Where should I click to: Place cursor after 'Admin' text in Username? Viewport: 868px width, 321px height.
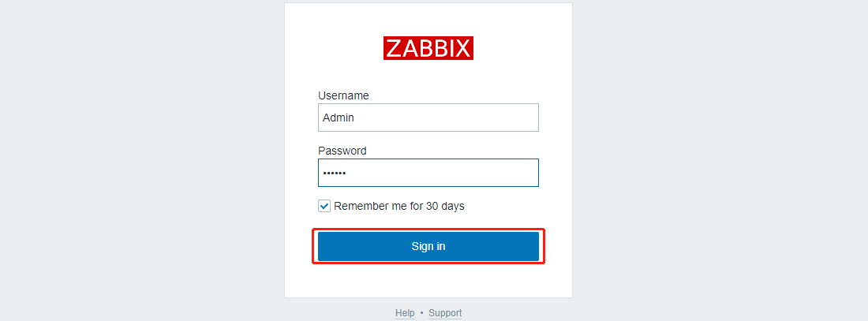(x=355, y=118)
